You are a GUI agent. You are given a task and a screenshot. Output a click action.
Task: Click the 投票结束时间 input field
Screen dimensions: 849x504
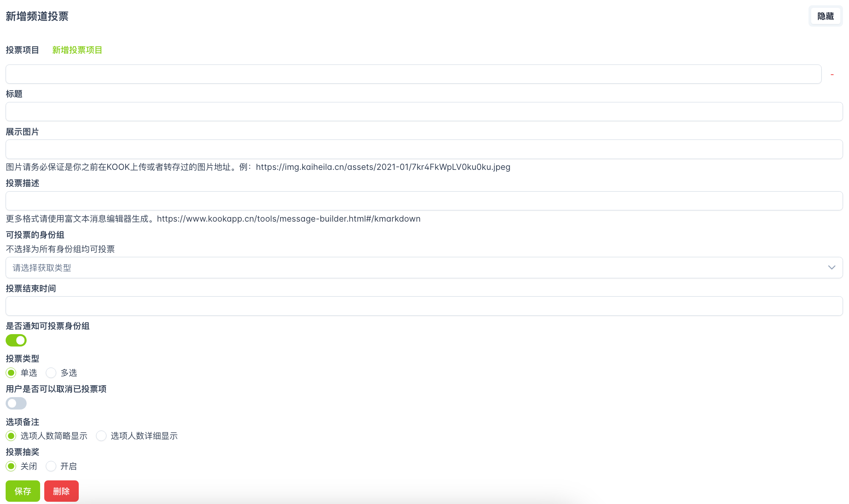tap(424, 306)
